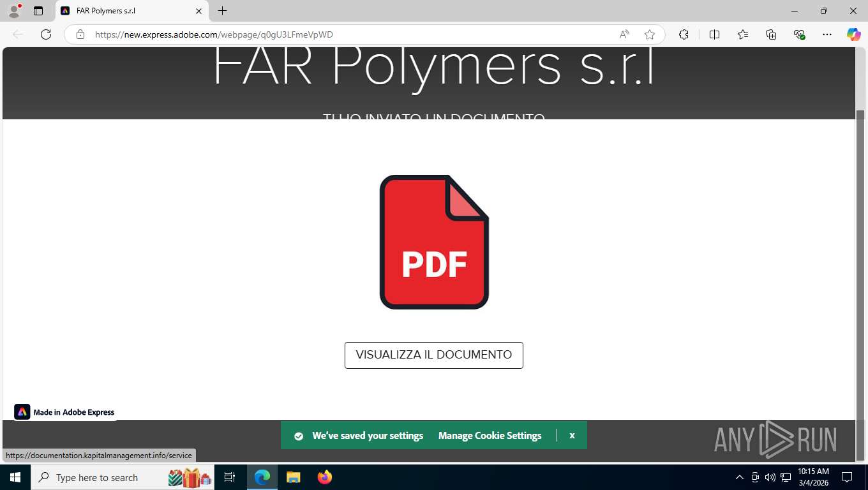The image size is (868, 490).
Task: Click the browser profile avatar icon
Action: [x=14, y=11]
